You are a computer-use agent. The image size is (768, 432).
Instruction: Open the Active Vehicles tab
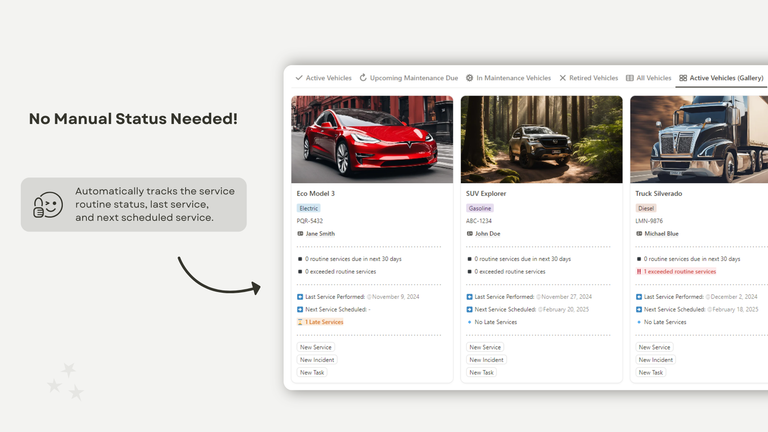(x=324, y=78)
